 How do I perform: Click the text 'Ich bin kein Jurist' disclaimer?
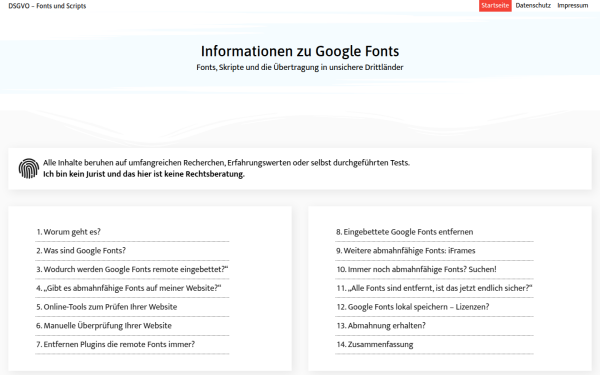(143, 174)
